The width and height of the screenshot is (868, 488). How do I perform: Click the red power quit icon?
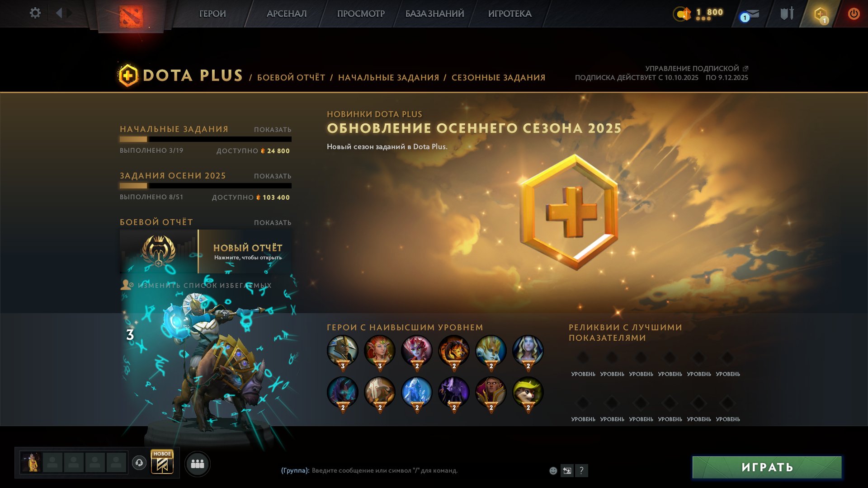pyautogui.click(x=854, y=14)
